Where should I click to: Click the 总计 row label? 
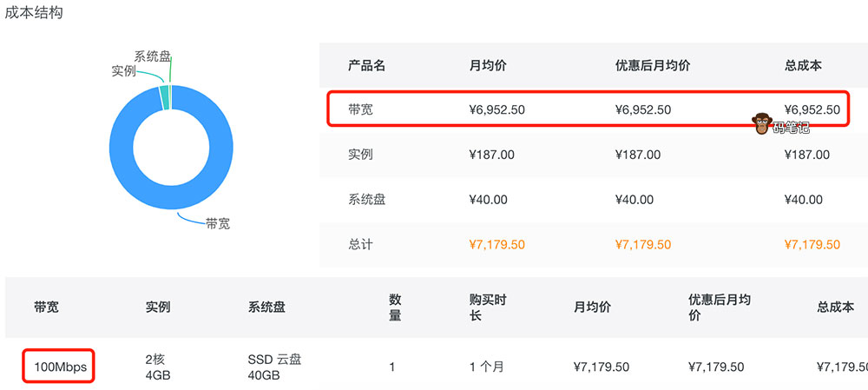pos(360,245)
